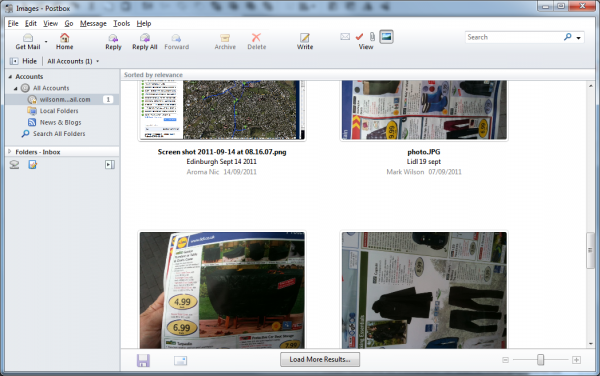The height and width of the screenshot is (376, 600).
Task: Collapse the Accounts section
Action: pyautogui.click(x=10, y=77)
